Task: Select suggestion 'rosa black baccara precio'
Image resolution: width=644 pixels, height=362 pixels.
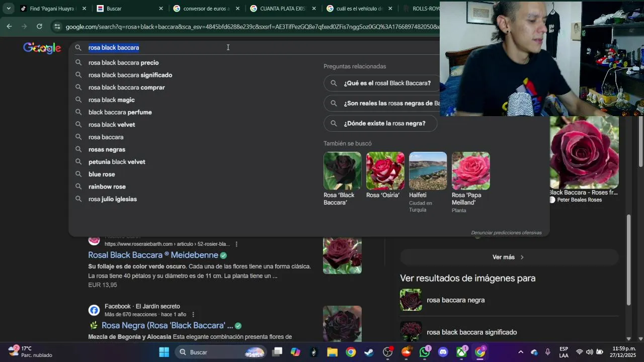Action: click(x=123, y=63)
